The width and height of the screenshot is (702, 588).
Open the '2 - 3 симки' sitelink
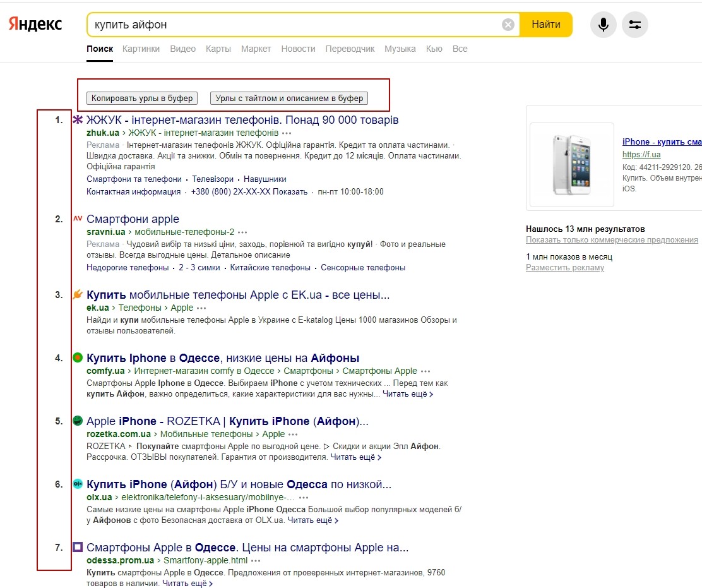coord(199,267)
